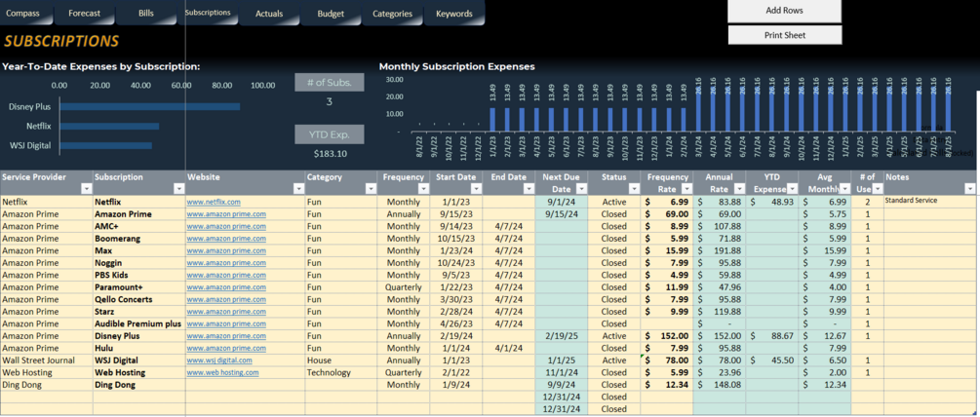The image size is (980, 417).
Task: Select the Ding Dong subscription cell
Action: click(138, 385)
